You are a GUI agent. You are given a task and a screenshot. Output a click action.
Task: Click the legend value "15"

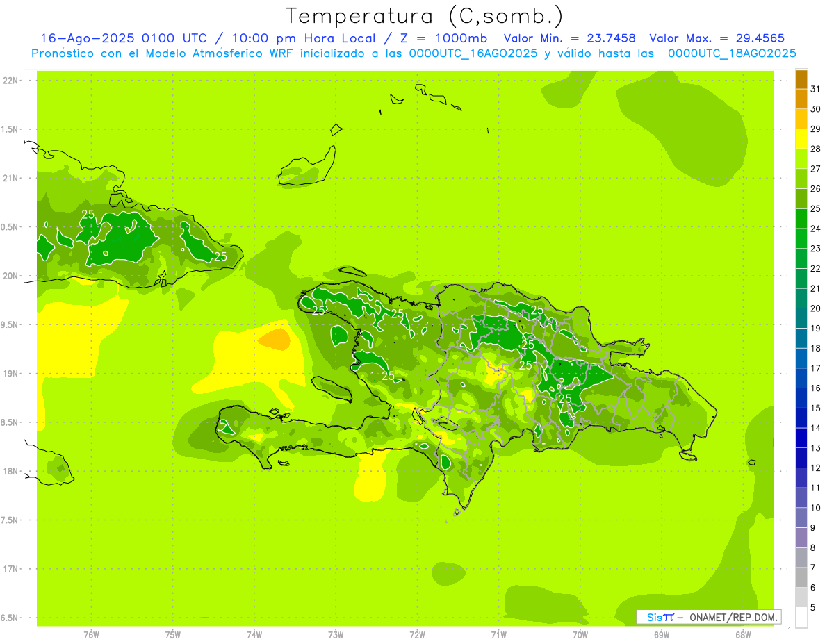(x=816, y=408)
